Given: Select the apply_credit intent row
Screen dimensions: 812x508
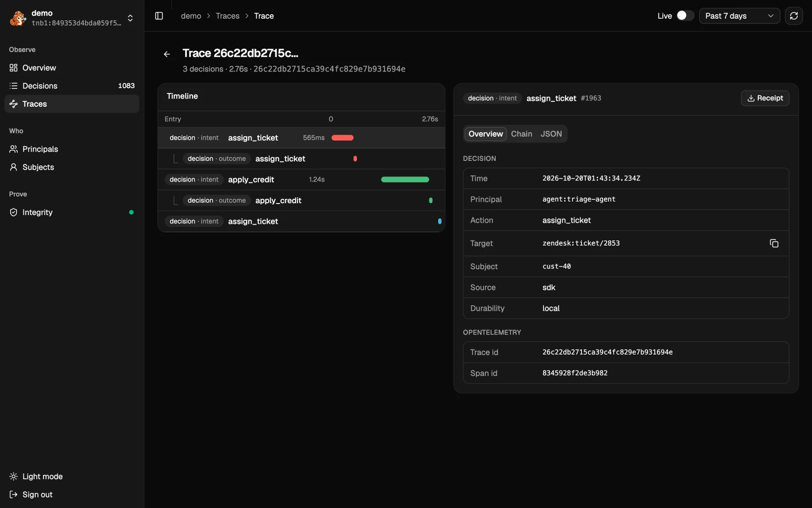Looking at the screenshot, I should coord(301,179).
